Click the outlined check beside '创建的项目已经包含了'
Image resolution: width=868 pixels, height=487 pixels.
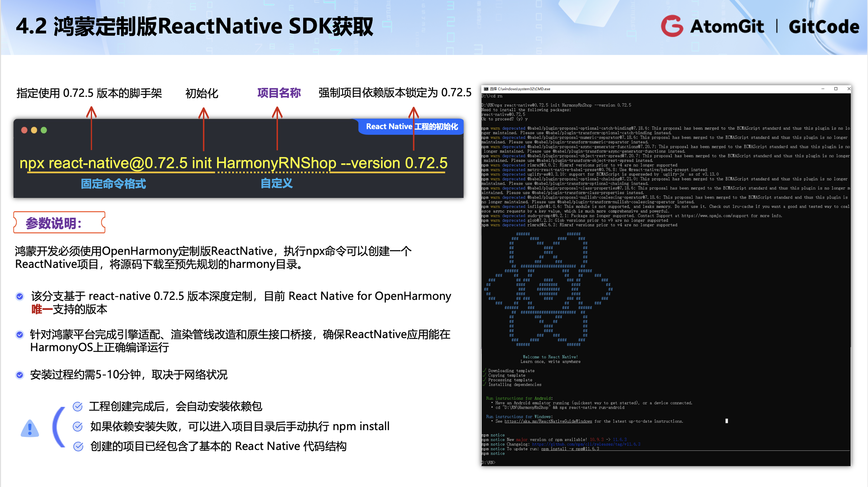tap(78, 446)
